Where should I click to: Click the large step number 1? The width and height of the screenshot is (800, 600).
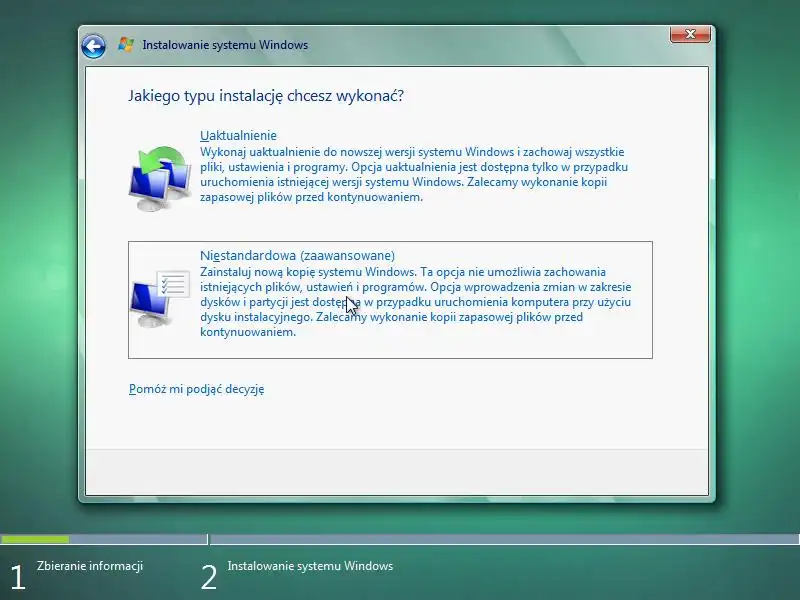point(18,578)
